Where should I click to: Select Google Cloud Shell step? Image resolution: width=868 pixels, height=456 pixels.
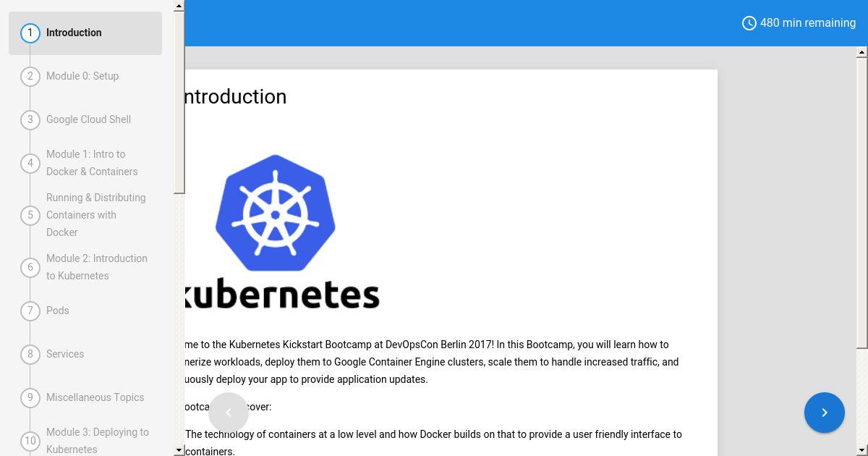pos(85,119)
